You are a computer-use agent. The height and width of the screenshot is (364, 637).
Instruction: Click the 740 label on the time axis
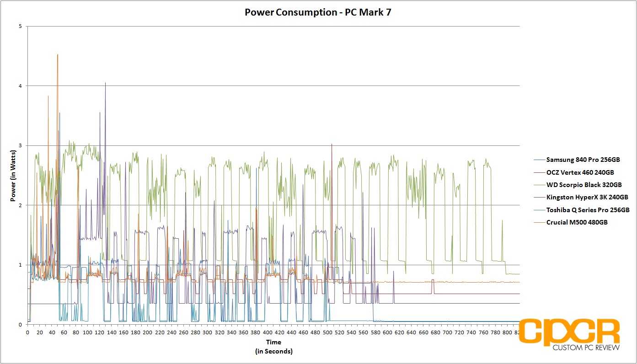(471, 332)
